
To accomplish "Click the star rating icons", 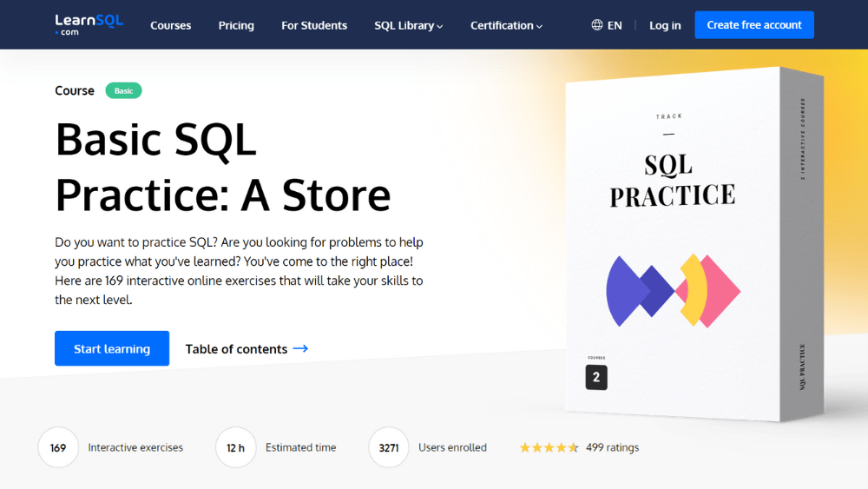I will pos(549,447).
